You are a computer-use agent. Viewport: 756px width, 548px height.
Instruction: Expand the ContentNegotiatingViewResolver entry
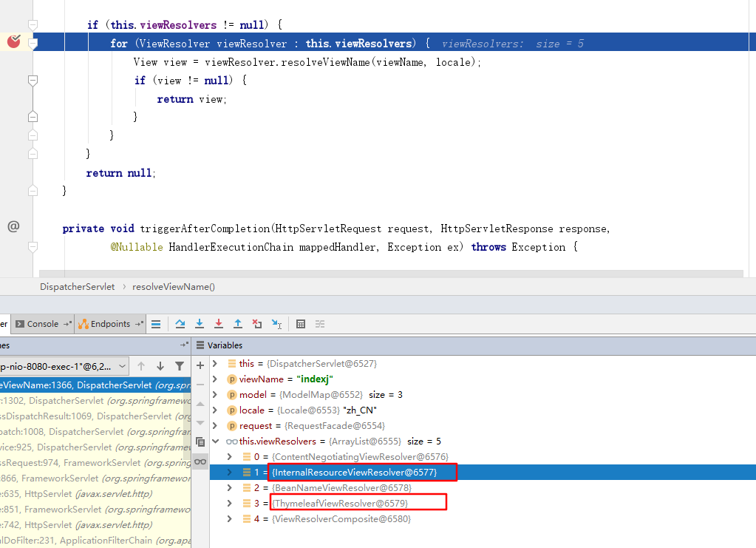230,457
